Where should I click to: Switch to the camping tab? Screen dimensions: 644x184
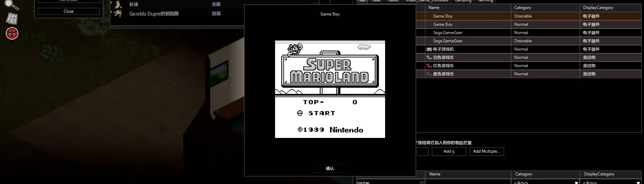[x=463, y=1]
